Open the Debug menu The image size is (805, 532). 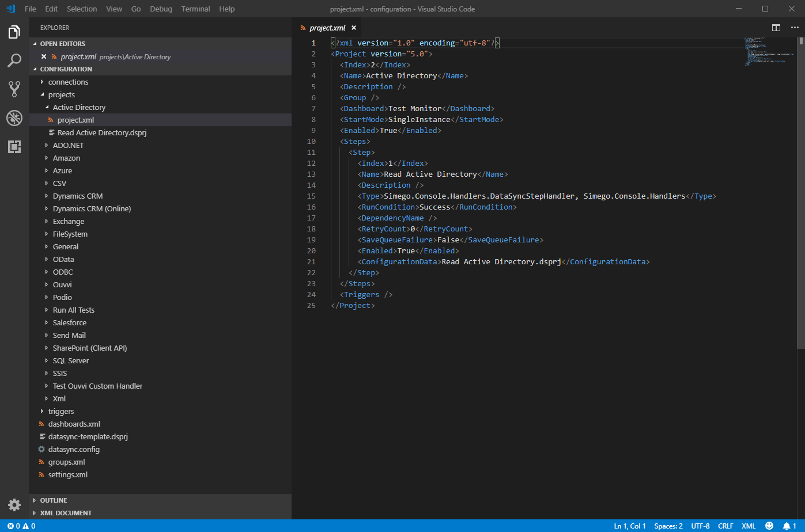[161, 9]
